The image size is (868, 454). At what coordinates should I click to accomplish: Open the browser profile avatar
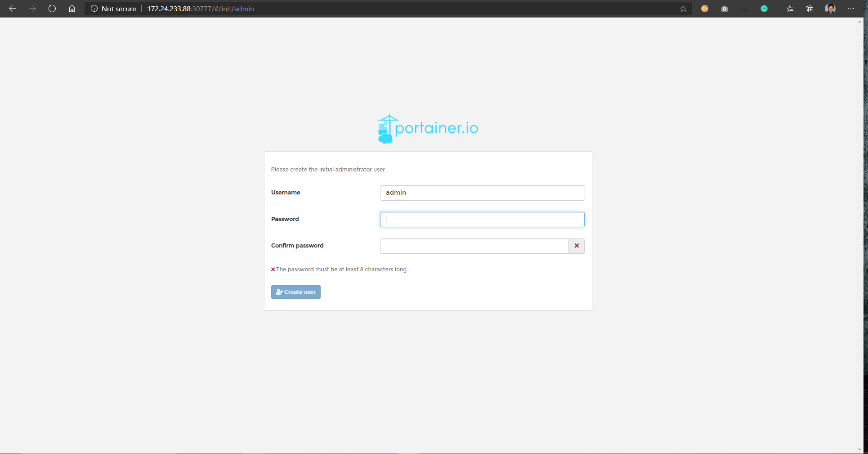(830, 9)
